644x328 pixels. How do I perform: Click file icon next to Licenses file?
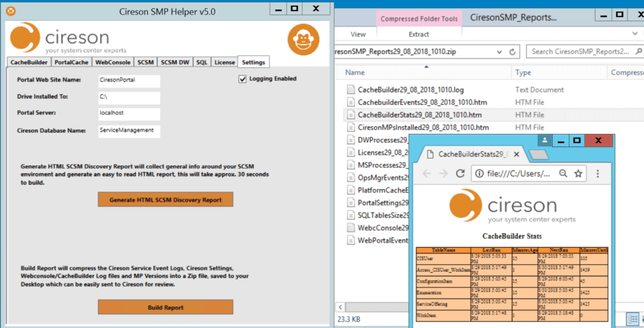point(350,152)
